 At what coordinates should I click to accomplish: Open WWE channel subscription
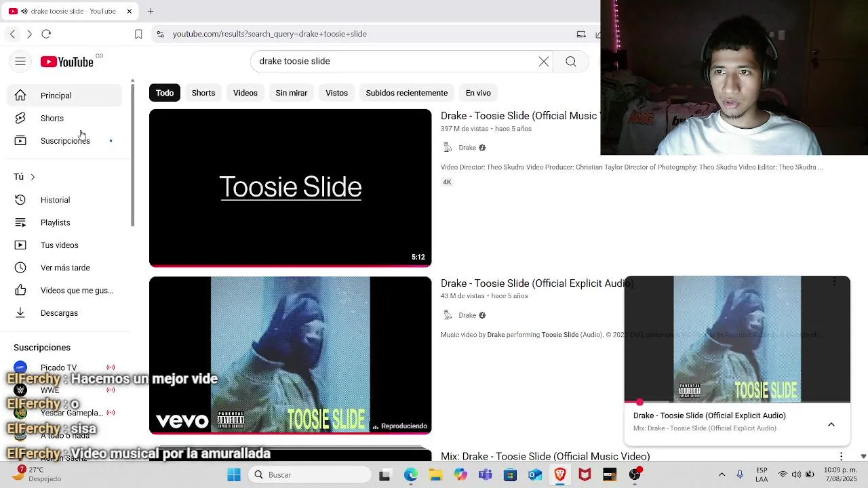point(64,390)
